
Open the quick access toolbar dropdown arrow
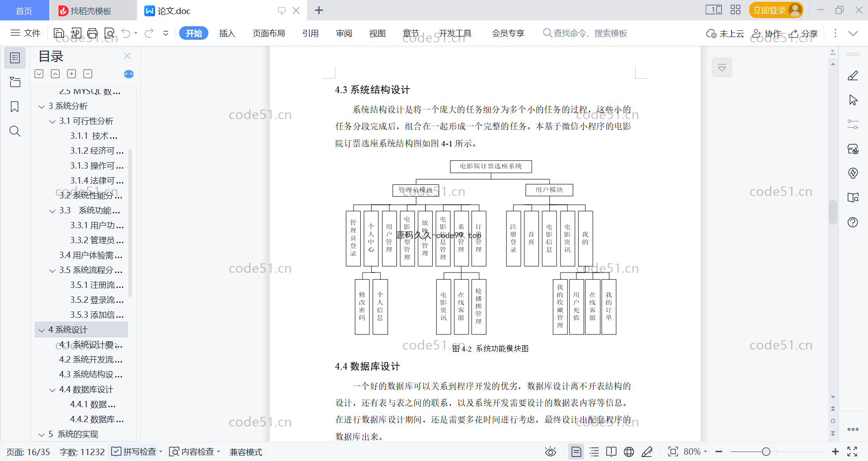pyautogui.click(x=166, y=33)
